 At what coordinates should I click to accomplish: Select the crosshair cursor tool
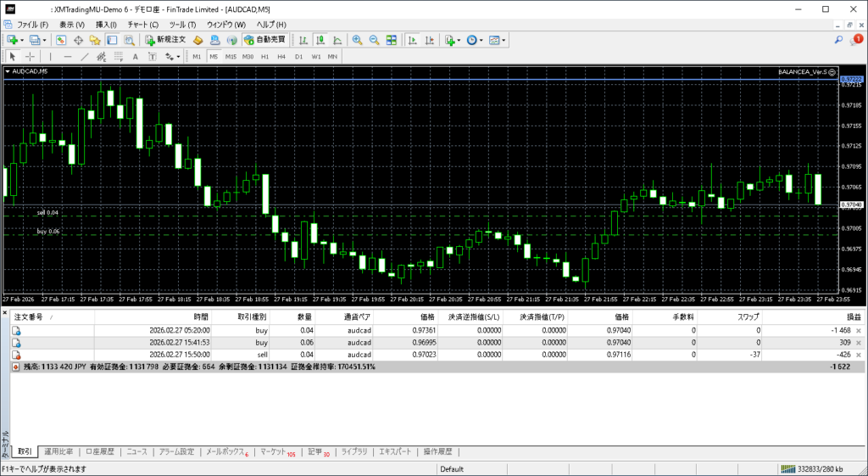pos(31,57)
